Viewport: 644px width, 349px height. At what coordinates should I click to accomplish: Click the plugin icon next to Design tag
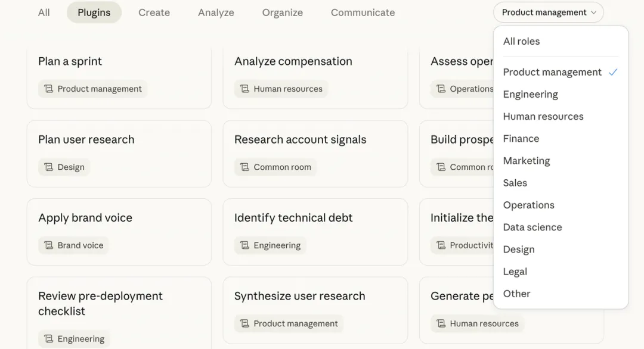tap(49, 167)
